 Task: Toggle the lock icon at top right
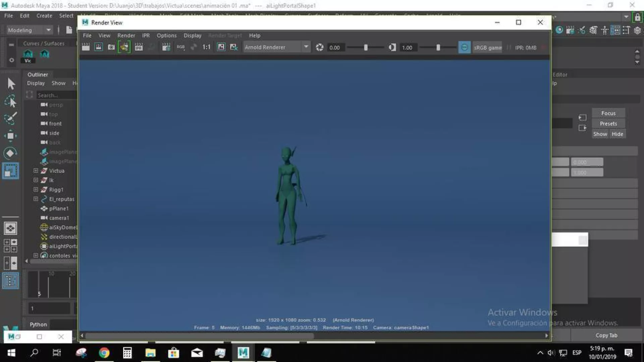point(637,17)
